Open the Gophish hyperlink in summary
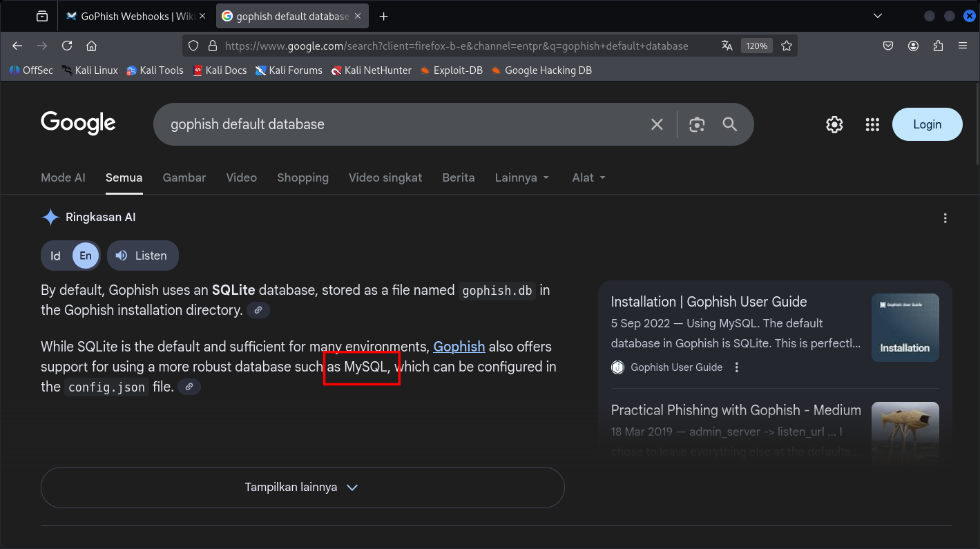This screenshot has width=980, height=549. pyautogui.click(x=459, y=347)
